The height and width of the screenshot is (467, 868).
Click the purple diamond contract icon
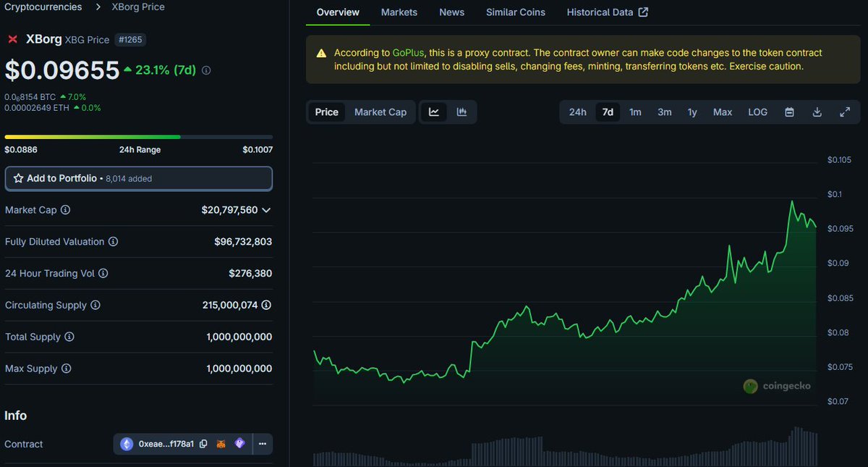coord(239,444)
